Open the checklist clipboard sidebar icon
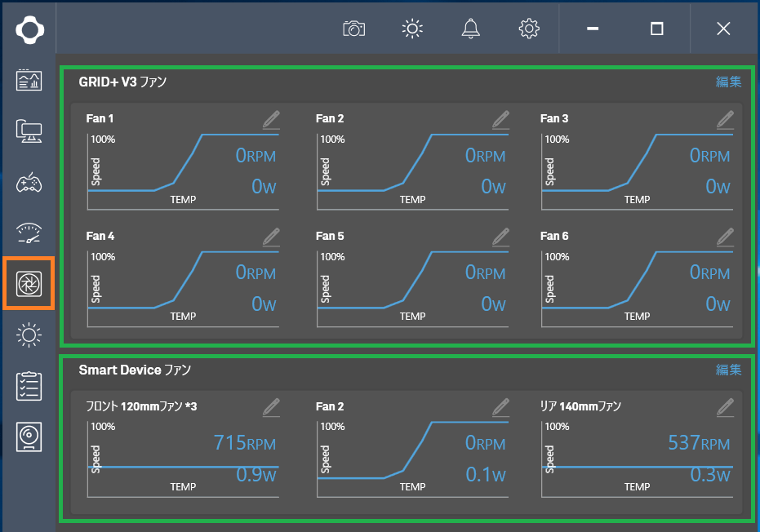Viewport: 760px width, 532px height. coord(29,386)
